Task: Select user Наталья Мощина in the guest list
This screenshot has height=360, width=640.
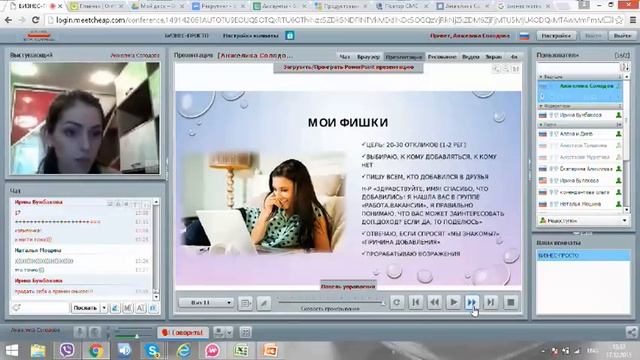Action: (580, 204)
